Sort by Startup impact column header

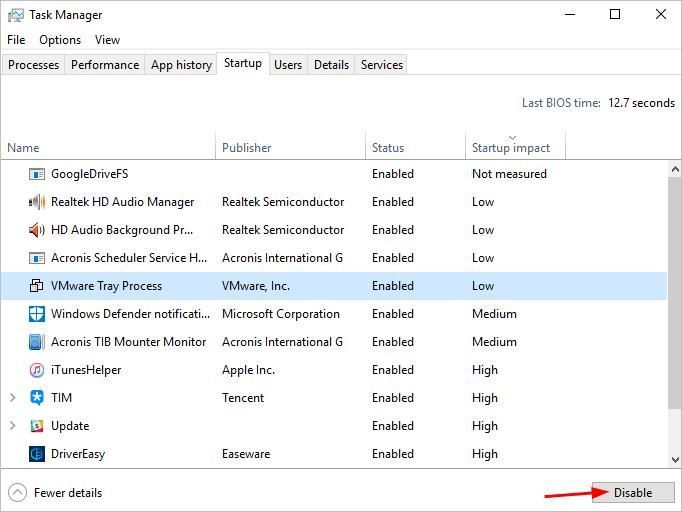(x=515, y=145)
